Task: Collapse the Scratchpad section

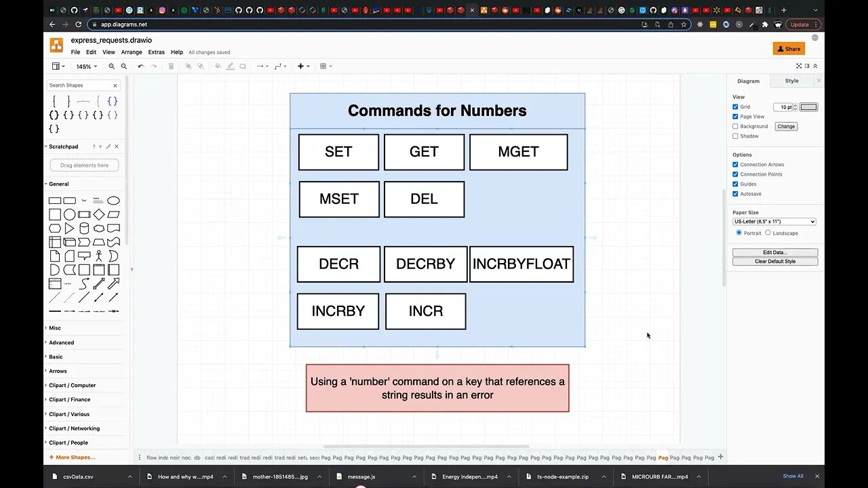Action: coord(62,146)
